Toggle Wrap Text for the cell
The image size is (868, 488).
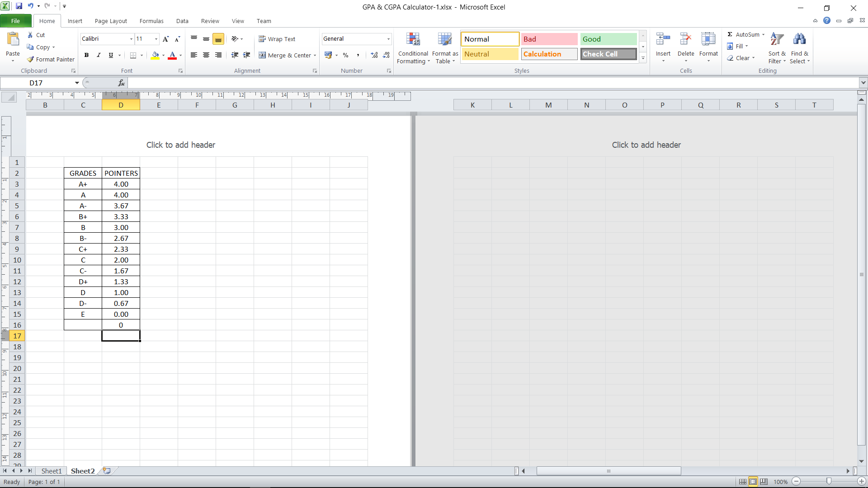[x=277, y=39]
